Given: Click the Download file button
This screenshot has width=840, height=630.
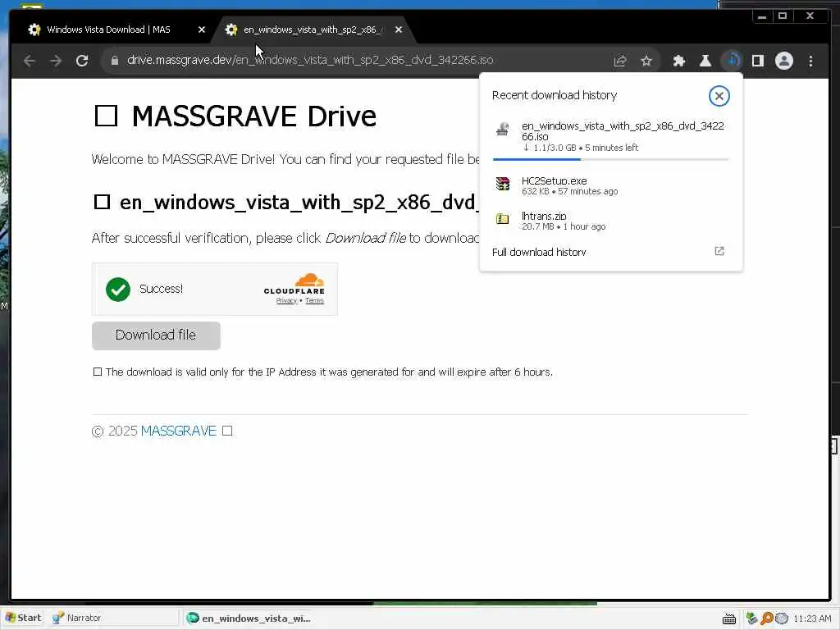Looking at the screenshot, I should tap(156, 336).
